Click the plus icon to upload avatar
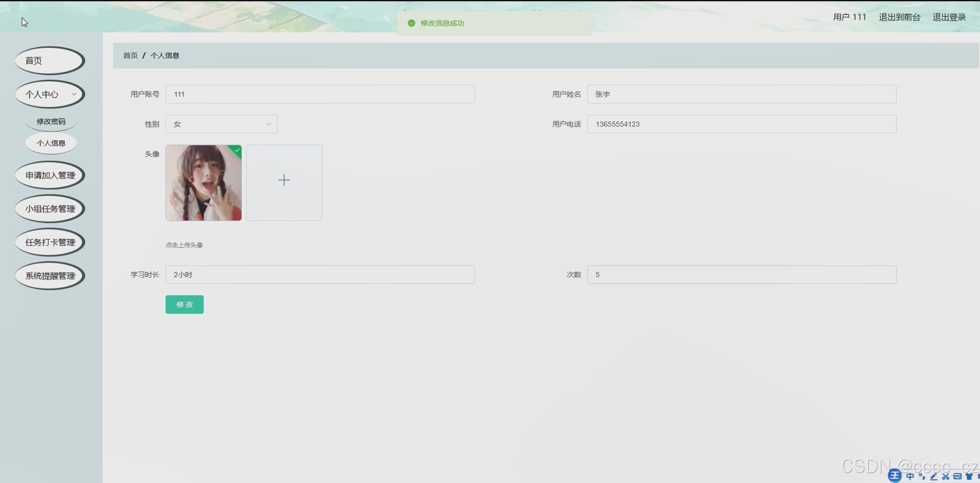The height and width of the screenshot is (483, 980). [x=284, y=180]
